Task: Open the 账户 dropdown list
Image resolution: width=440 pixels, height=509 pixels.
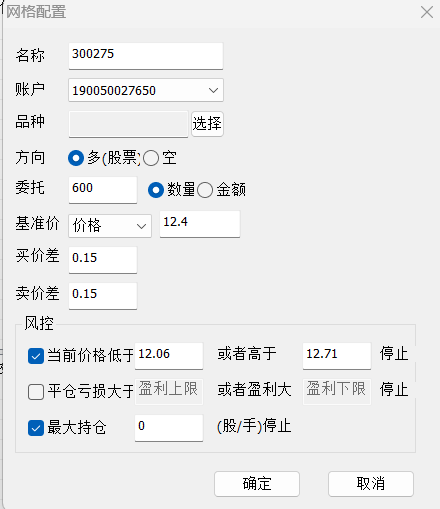Action: (x=146, y=90)
